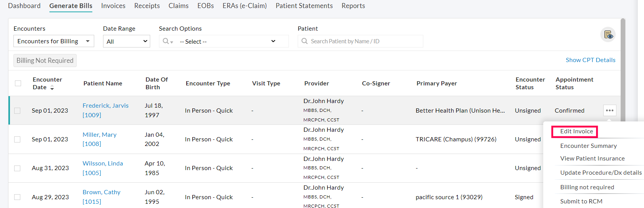The height and width of the screenshot is (208, 644).
Task: Check the Miller, Mary encounter row
Action: pyautogui.click(x=17, y=139)
